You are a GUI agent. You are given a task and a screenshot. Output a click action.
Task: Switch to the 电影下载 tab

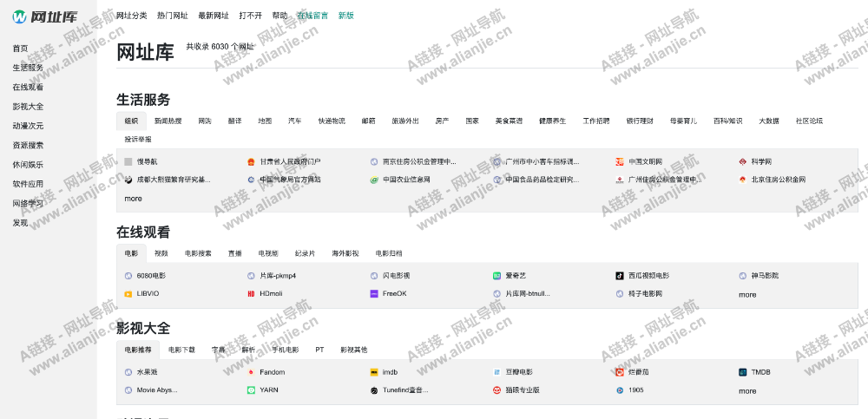click(x=181, y=350)
